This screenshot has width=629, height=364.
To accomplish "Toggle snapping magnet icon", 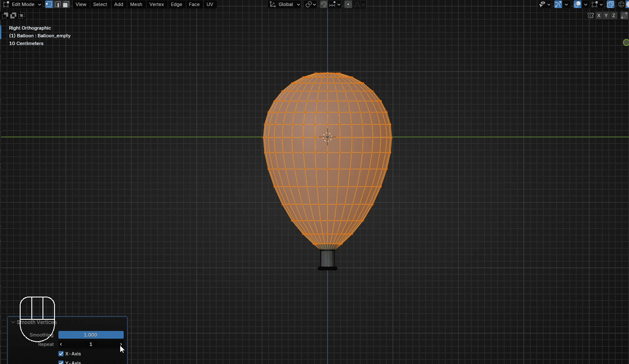I will pos(324,4).
